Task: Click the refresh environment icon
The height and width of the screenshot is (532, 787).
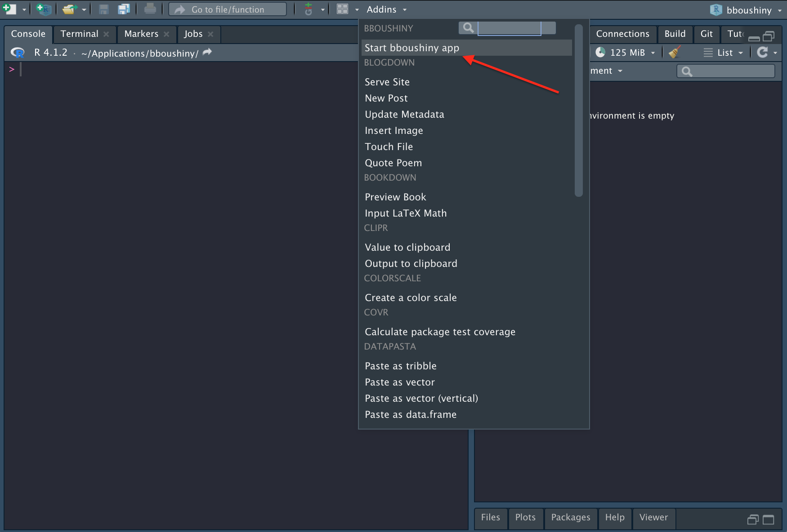Action: (762, 53)
